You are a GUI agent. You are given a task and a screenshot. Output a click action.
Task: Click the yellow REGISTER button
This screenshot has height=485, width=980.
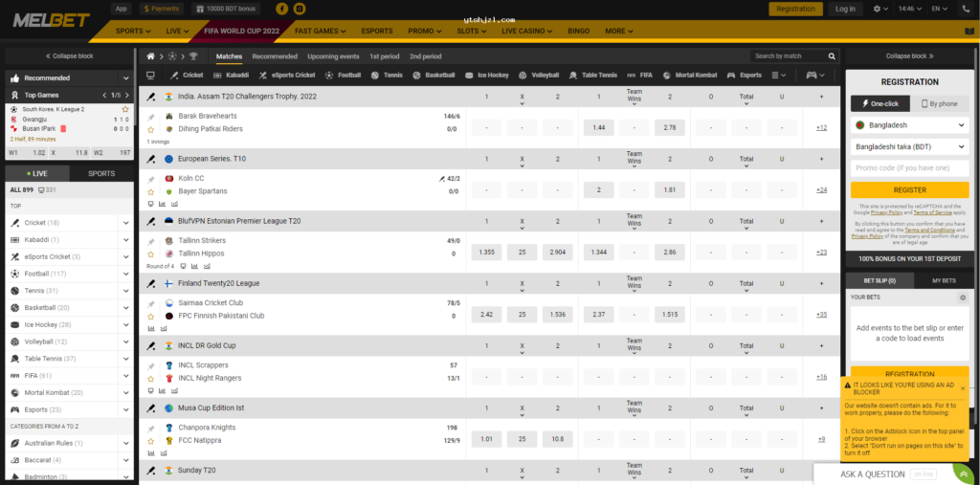click(x=909, y=190)
